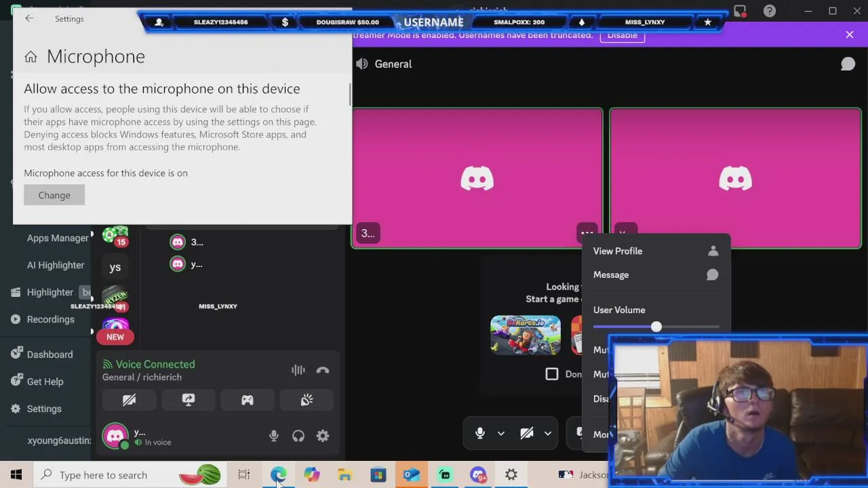Screen dimensions: 868x488
Task: Open the Discord inbox icon in title bar
Action: [x=740, y=11]
